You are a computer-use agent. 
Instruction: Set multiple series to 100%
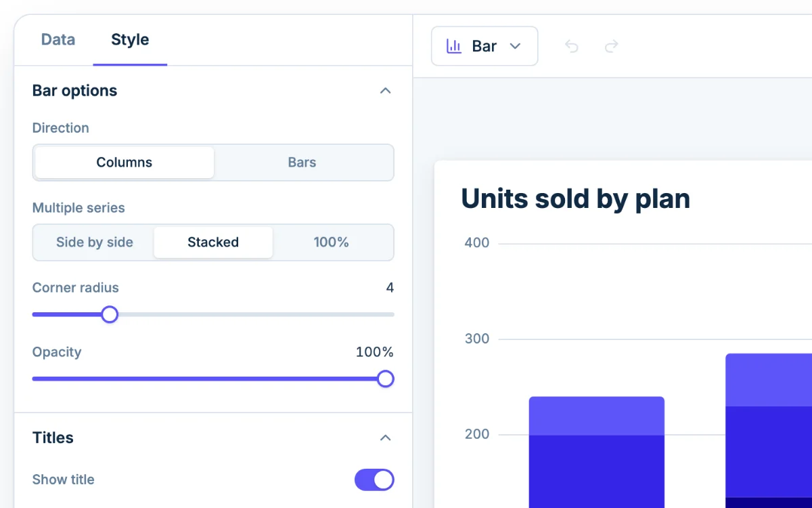332,242
